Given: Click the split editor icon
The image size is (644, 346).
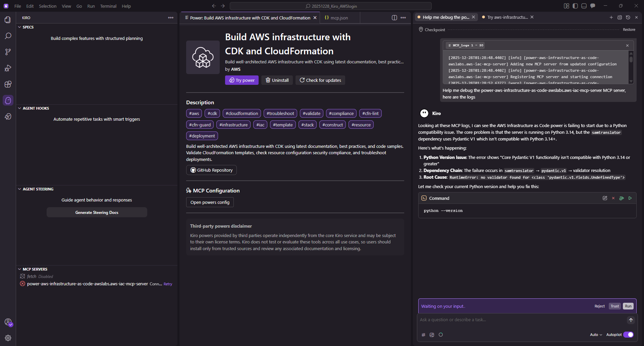Looking at the screenshot, I should pos(394,18).
